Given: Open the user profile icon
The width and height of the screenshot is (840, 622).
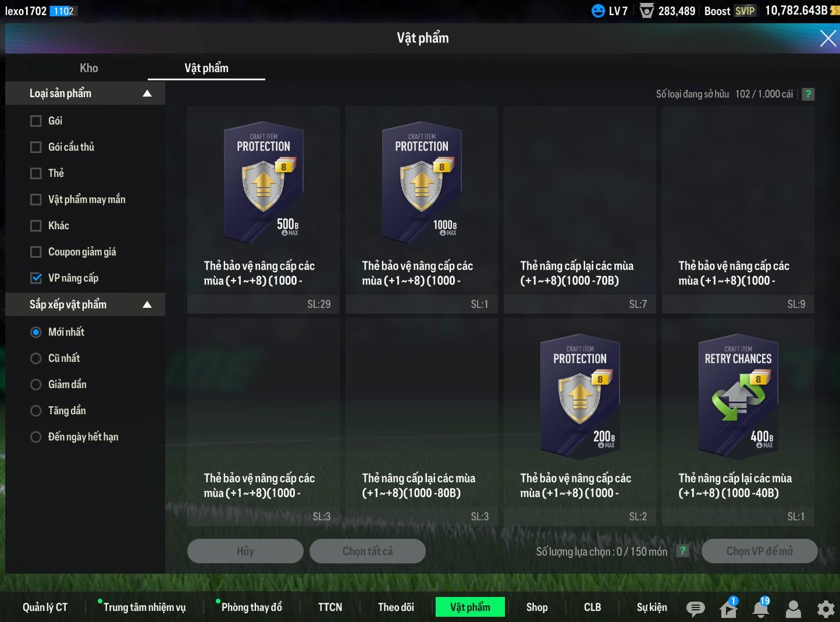Looking at the screenshot, I should tap(793, 609).
